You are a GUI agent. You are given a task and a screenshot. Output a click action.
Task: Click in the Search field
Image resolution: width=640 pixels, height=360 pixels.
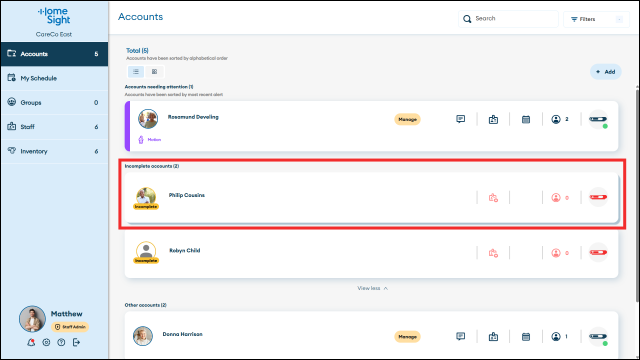pyautogui.click(x=508, y=19)
